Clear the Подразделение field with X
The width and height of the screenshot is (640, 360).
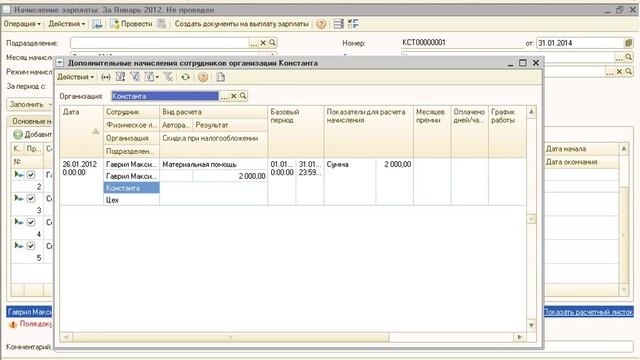pyautogui.click(x=263, y=43)
